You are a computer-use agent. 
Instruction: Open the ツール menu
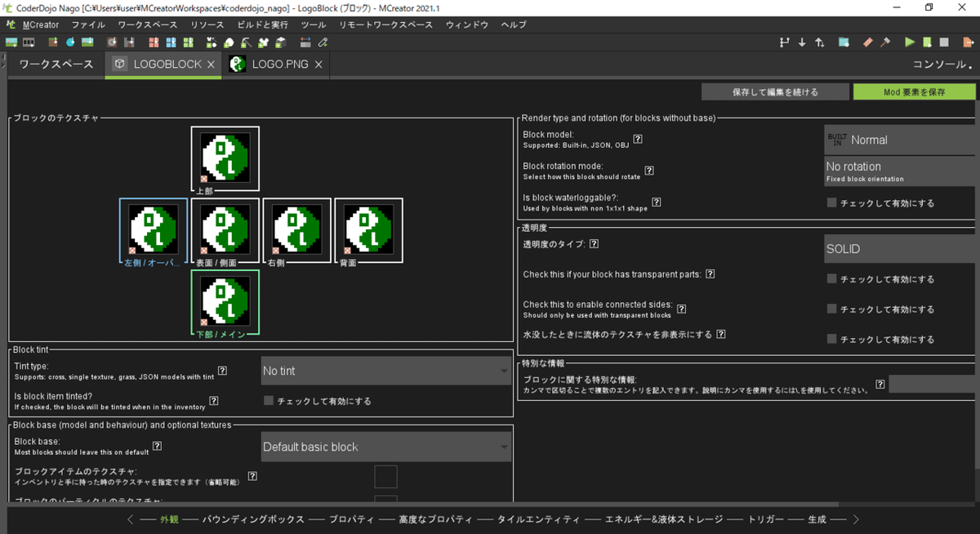click(314, 24)
